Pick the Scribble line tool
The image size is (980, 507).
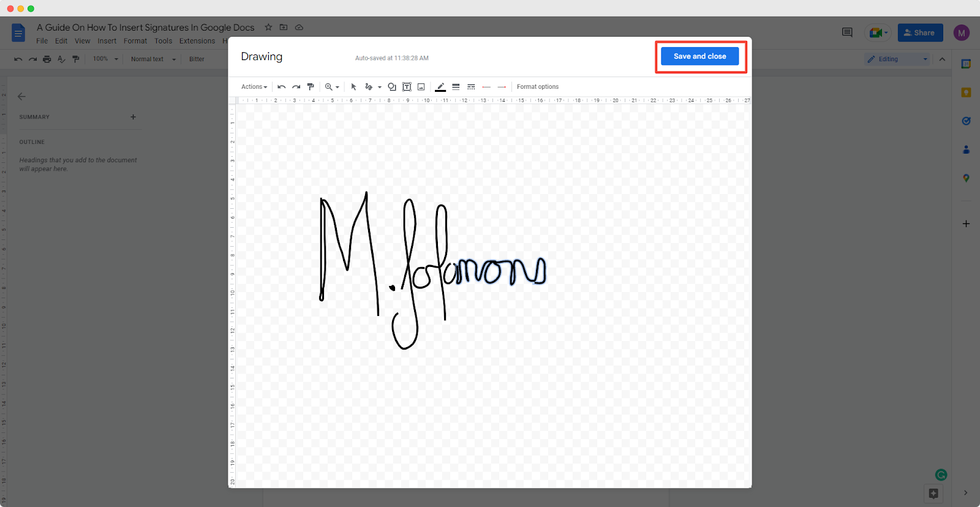(369, 87)
